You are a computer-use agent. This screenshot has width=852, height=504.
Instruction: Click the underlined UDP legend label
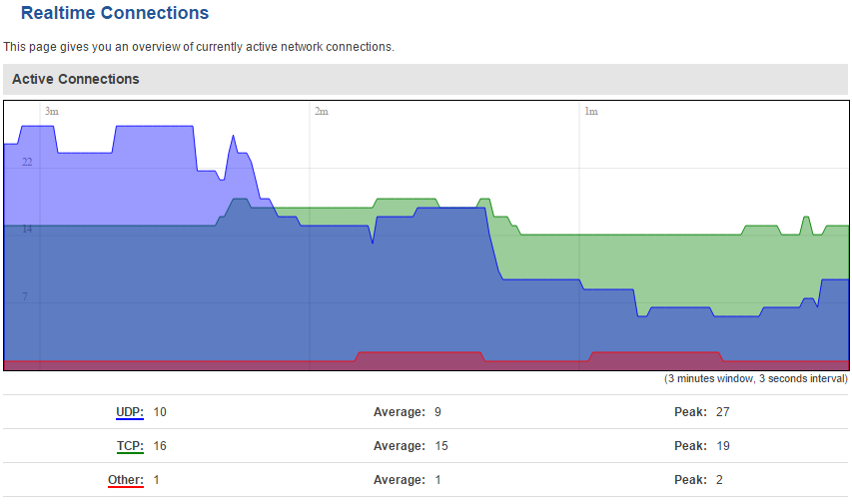pyautogui.click(x=129, y=412)
